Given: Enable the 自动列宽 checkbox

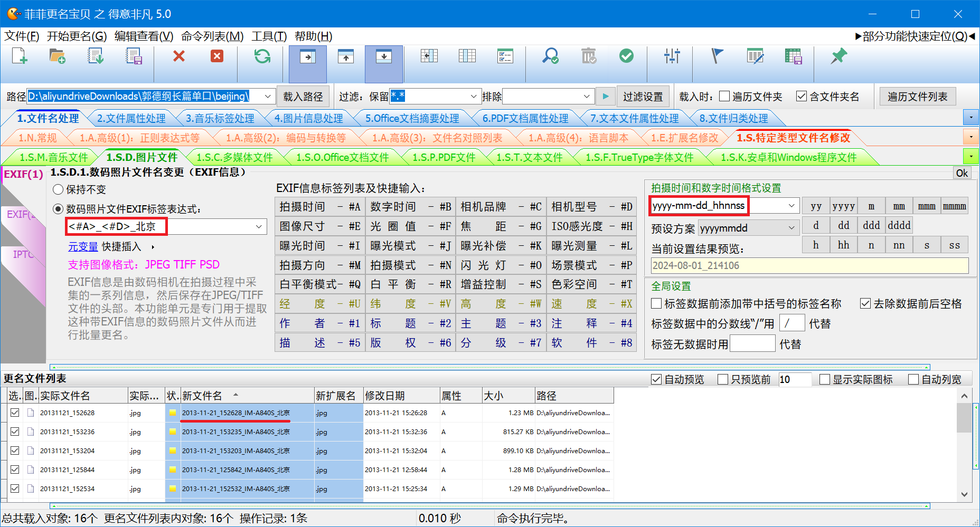Looking at the screenshot, I should [x=913, y=379].
